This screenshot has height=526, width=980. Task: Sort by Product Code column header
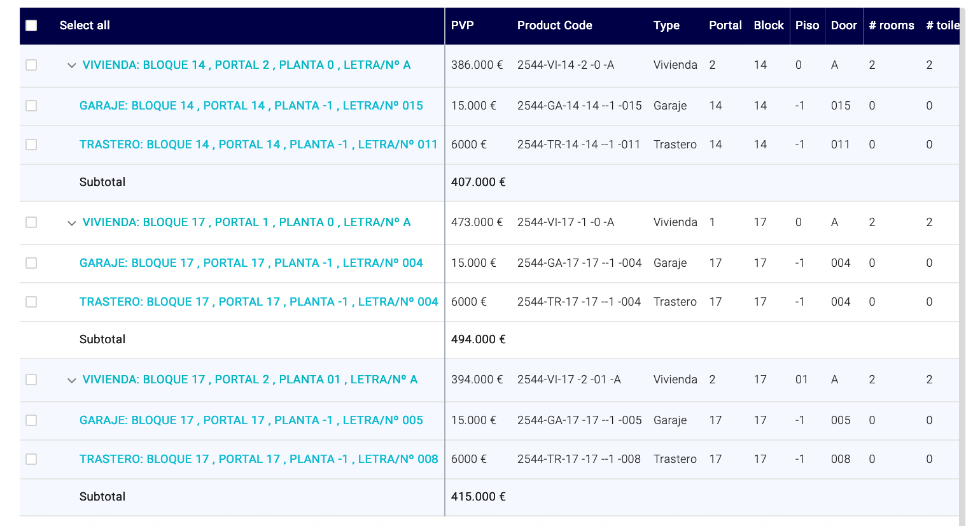554,25
